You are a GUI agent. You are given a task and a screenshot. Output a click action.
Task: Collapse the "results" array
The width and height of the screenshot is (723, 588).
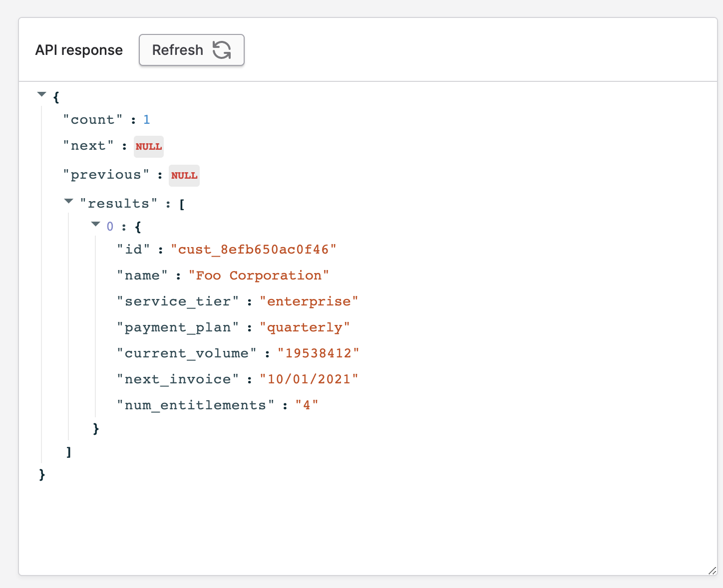69,201
